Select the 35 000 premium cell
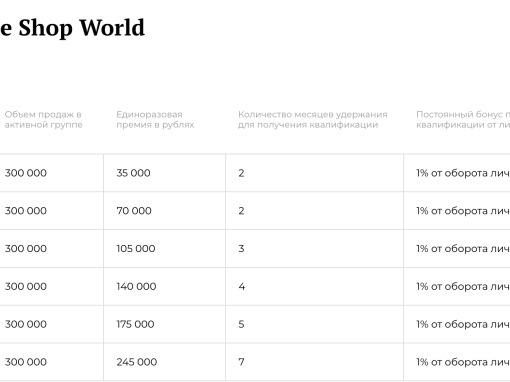 (133, 173)
